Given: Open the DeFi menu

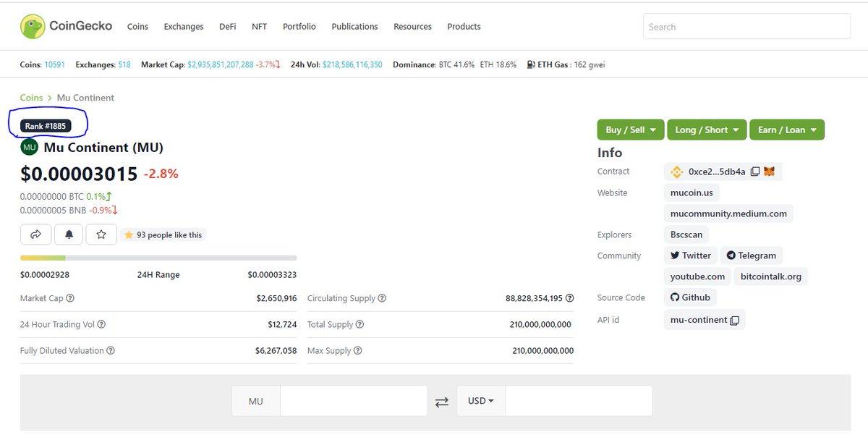Looking at the screenshot, I should tap(227, 27).
